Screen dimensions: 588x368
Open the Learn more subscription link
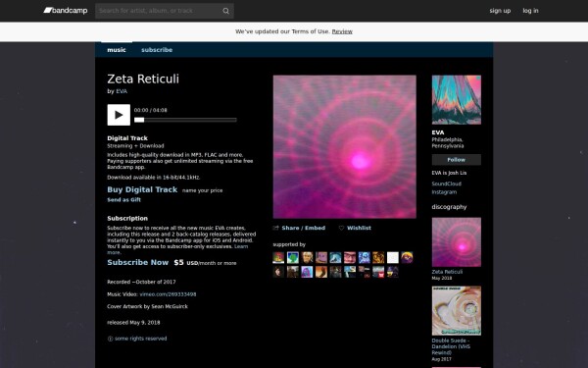[241, 246]
